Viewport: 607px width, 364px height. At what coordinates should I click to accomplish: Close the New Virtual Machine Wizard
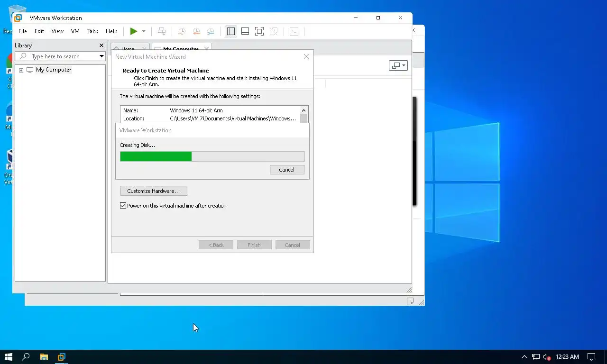pos(306,56)
